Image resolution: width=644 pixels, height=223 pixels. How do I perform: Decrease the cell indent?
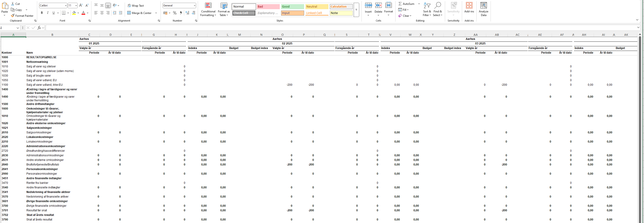click(115, 13)
